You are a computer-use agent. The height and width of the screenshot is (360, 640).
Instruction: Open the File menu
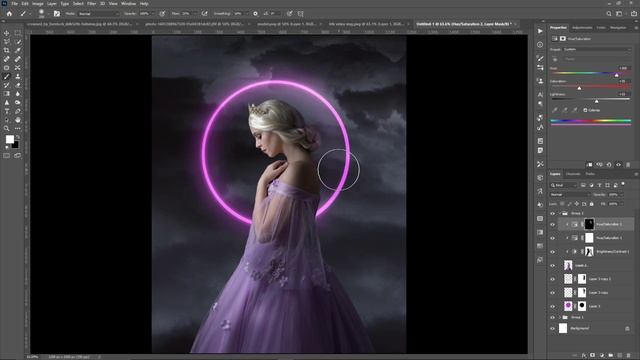(x=14, y=4)
